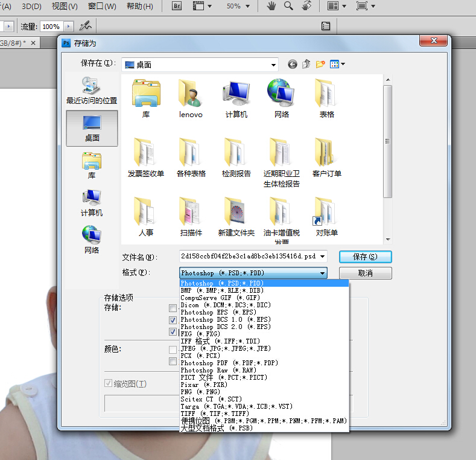
Task: Toggle second checkbox under 颜色
Action: [173, 361]
